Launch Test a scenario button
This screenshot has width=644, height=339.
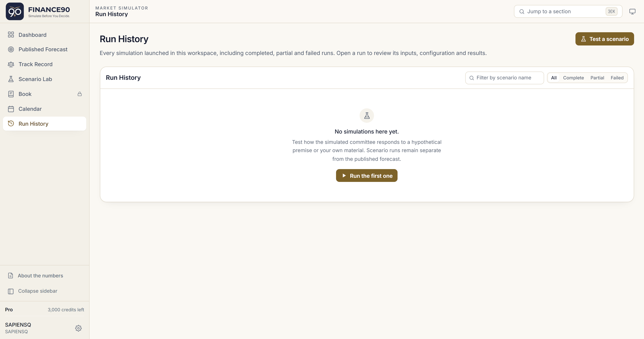click(605, 39)
